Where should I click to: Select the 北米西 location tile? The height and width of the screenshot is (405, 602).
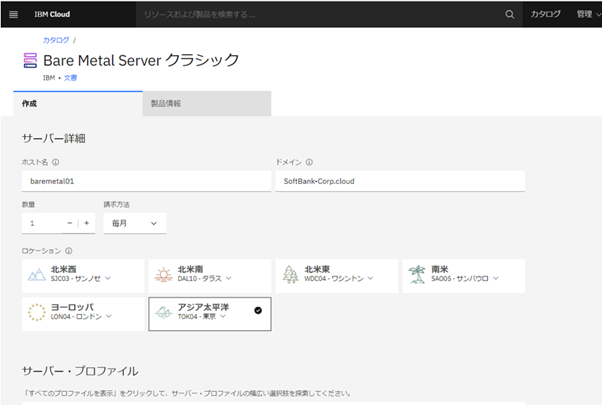[x=82, y=275]
